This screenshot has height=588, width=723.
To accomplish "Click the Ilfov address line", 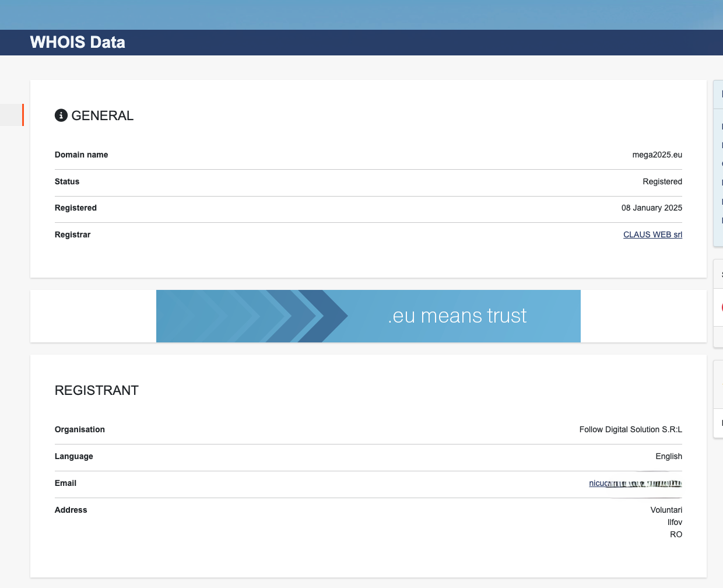I will [675, 522].
